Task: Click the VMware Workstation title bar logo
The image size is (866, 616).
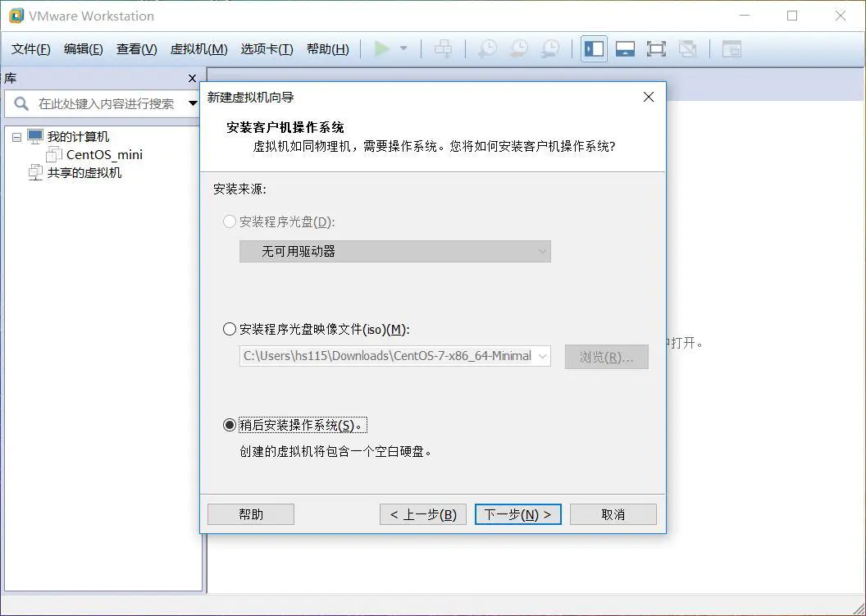Action: click(x=16, y=16)
